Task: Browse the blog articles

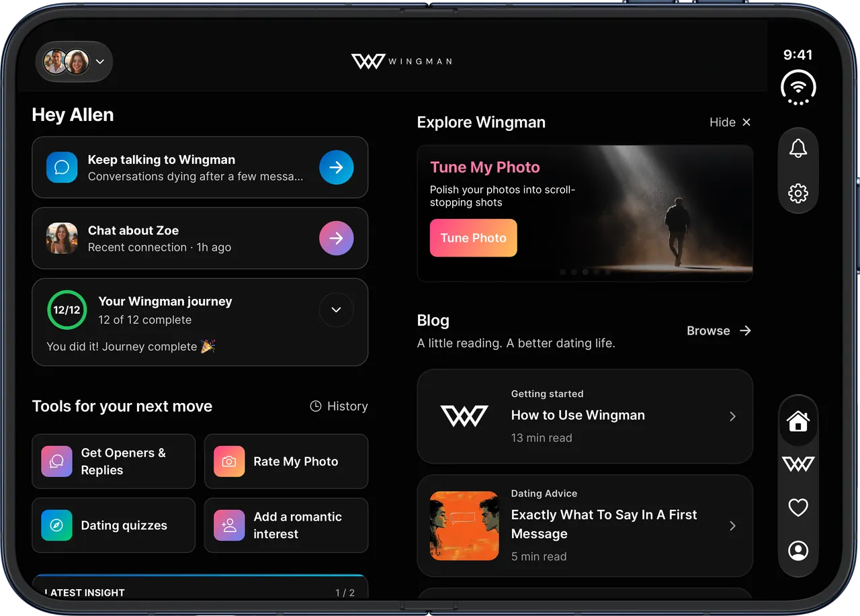Action: 719,331
